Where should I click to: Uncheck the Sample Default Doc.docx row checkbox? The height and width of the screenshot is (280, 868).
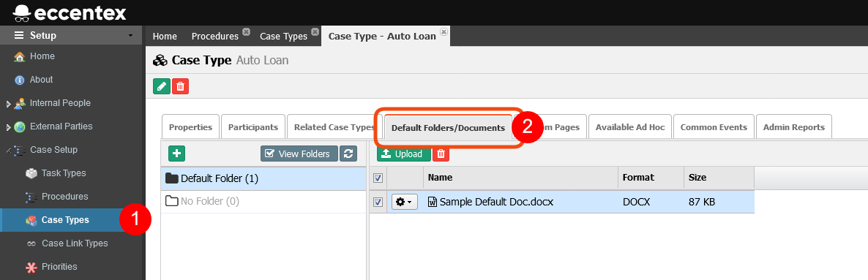click(x=378, y=203)
